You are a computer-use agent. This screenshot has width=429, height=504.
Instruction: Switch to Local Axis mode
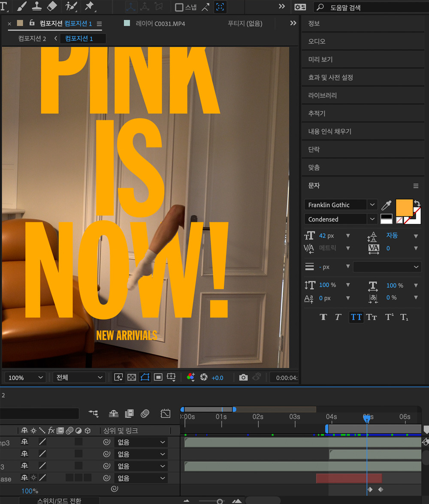pos(131,7)
